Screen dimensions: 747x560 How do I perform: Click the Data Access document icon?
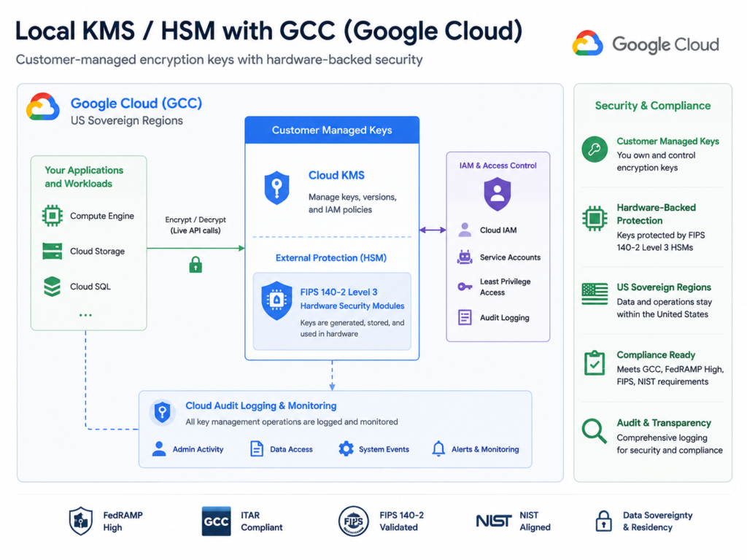(x=257, y=448)
